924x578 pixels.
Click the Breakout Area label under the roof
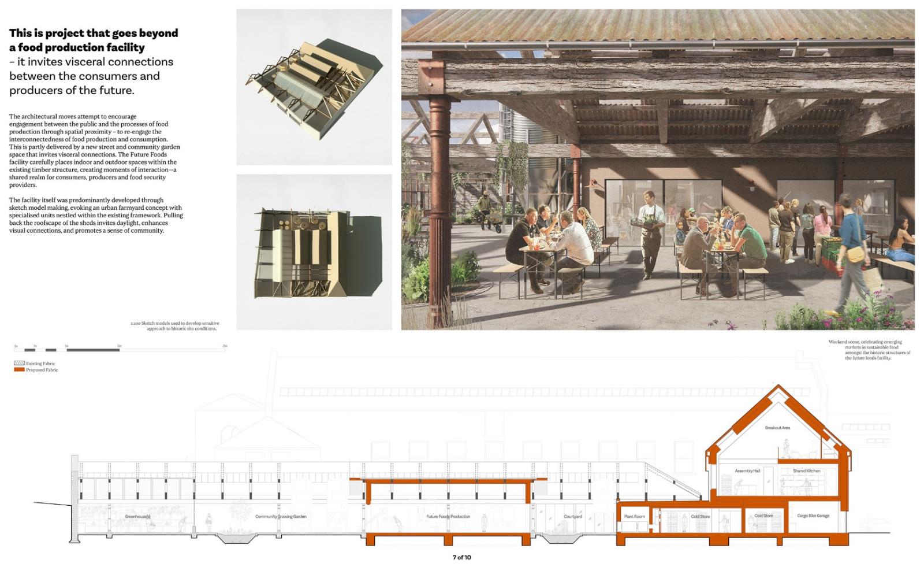pyautogui.click(x=777, y=428)
